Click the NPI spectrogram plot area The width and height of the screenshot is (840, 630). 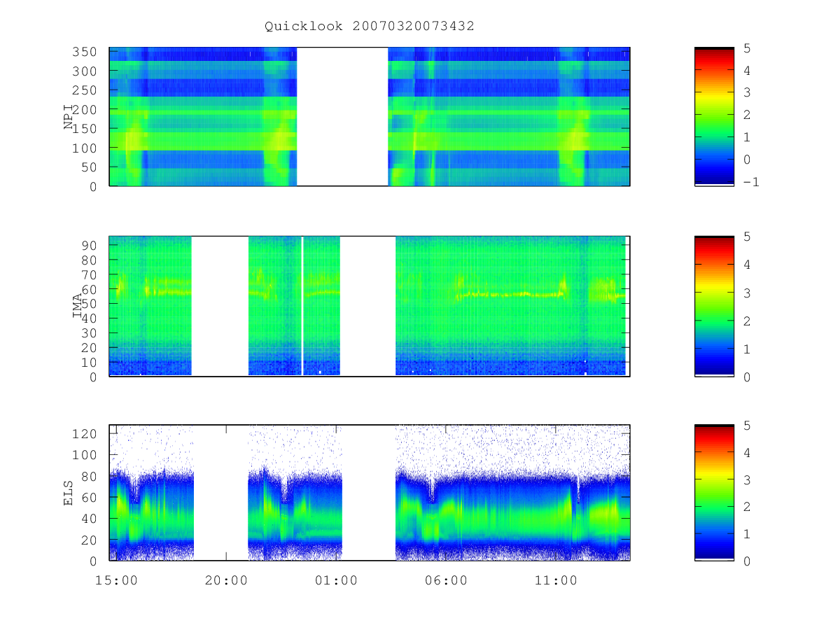click(x=370, y=117)
